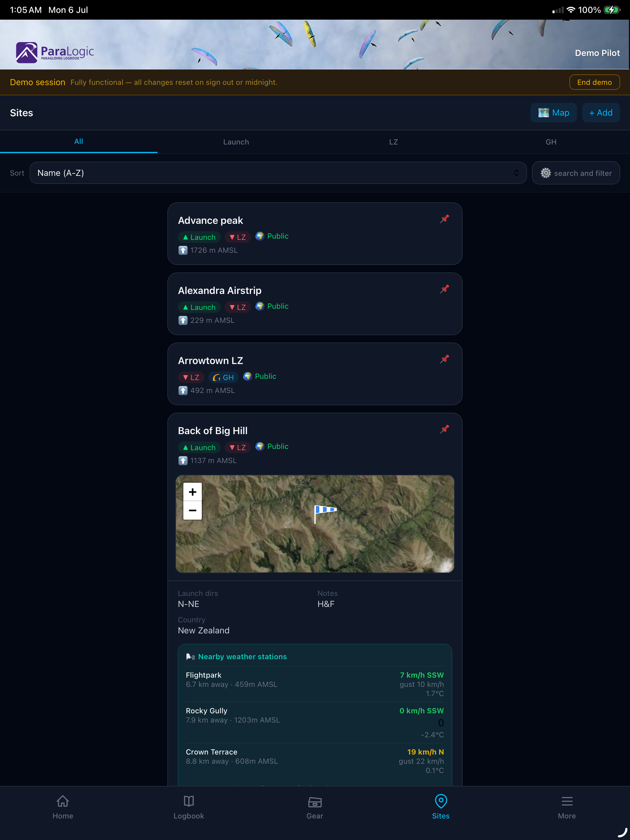Image resolution: width=630 pixels, height=840 pixels.
Task: Click the globe icon beside Public on Advance peak
Action: coord(260,236)
